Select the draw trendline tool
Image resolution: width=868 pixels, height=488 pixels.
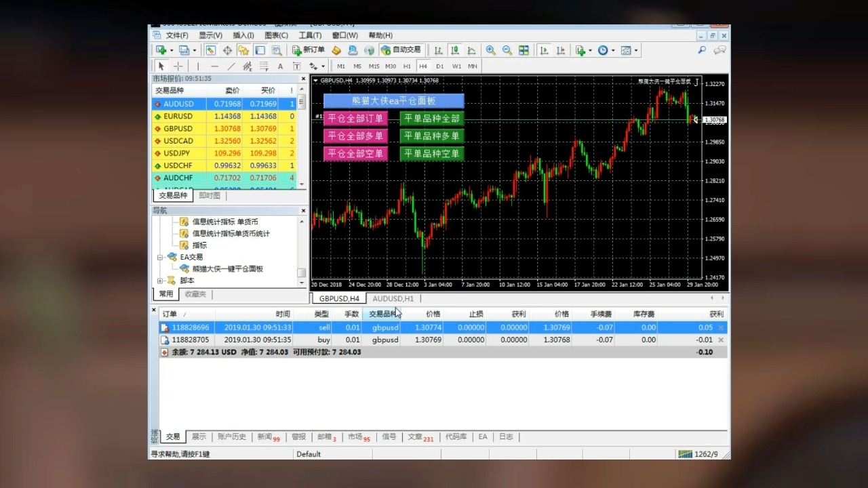click(x=231, y=66)
